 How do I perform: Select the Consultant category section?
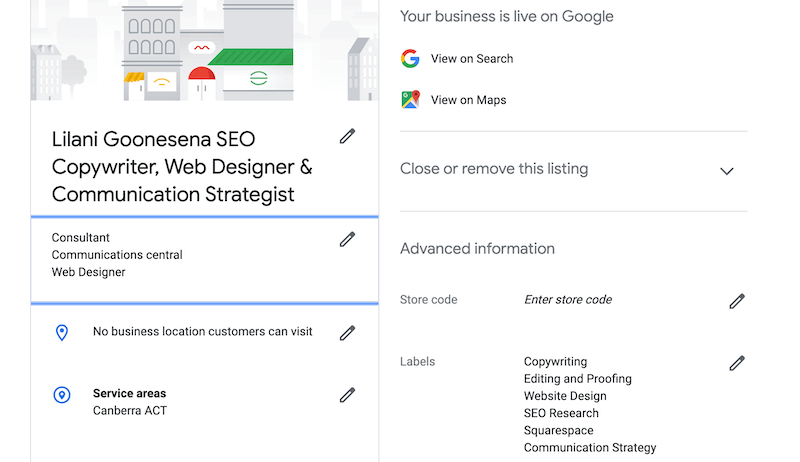pyautogui.click(x=205, y=260)
